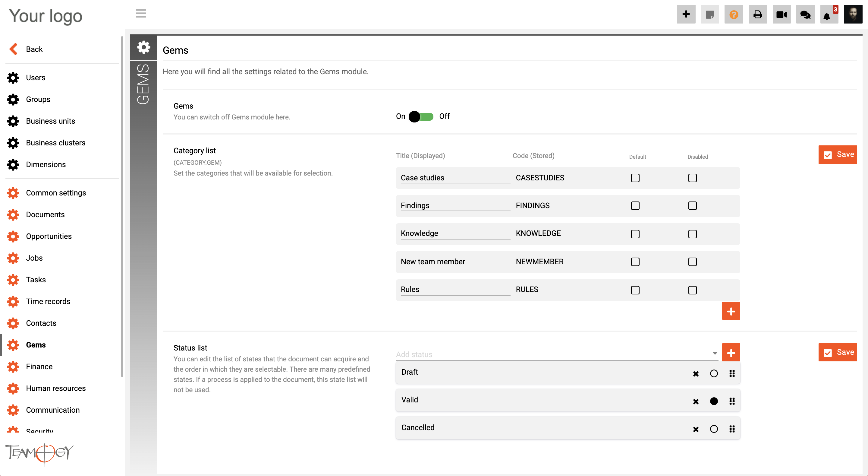Open Communication settings
This screenshot has width=868, height=476.
[x=53, y=410]
